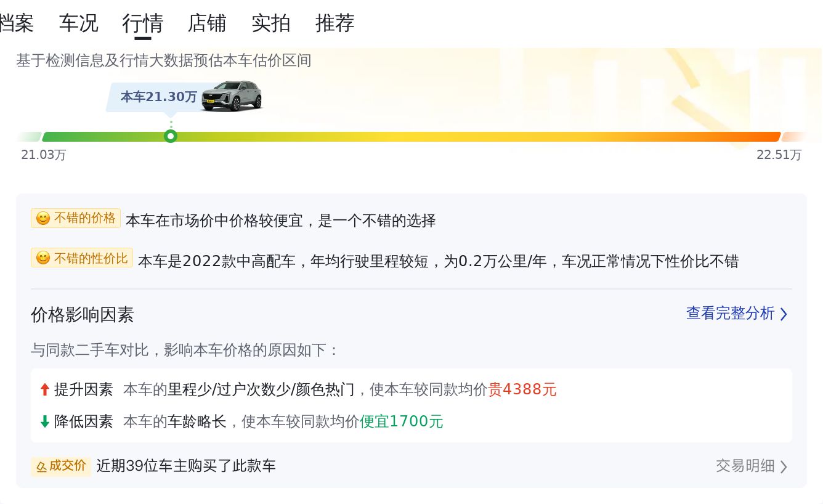Click the red 贵4388元 value

point(522,389)
